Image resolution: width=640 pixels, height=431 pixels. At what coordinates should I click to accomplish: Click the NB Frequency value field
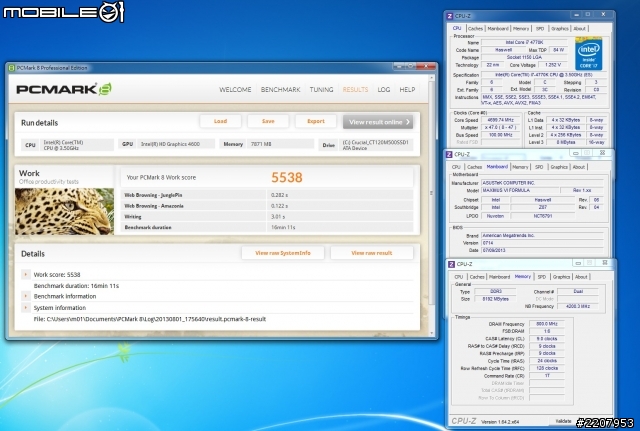578,306
